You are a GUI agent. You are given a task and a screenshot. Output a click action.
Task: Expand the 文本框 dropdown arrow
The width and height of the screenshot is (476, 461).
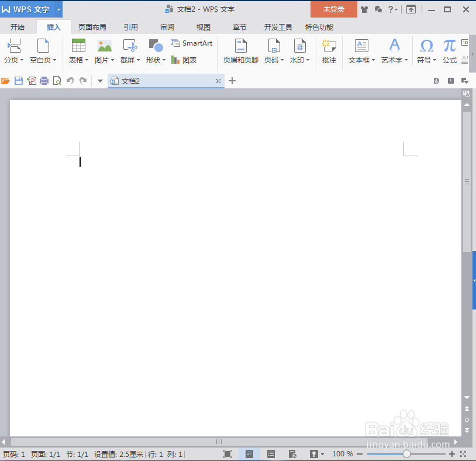click(x=374, y=60)
